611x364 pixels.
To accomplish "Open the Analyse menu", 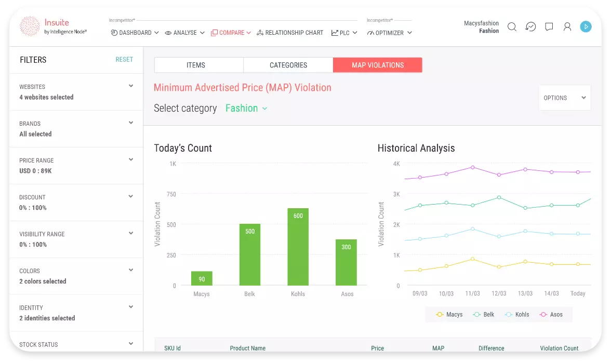I will point(184,32).
